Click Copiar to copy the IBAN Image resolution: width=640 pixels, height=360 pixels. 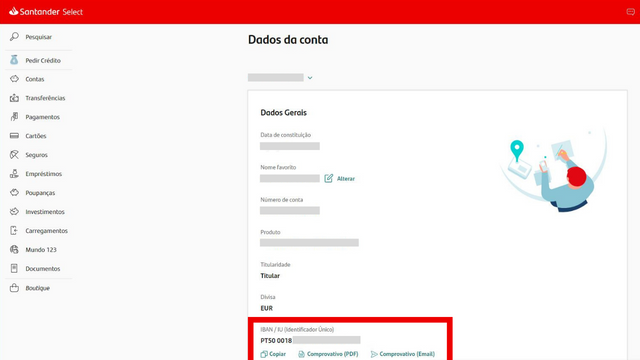pyautogui.click(x=278, y=354)
